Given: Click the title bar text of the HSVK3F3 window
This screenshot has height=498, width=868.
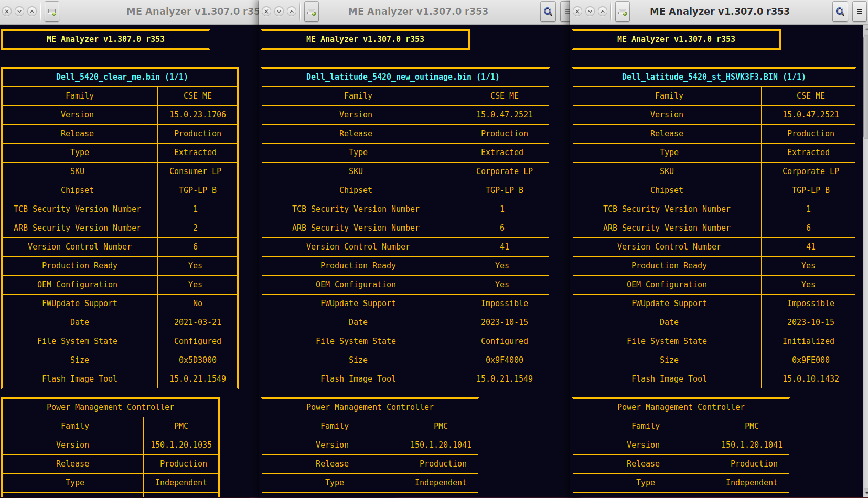Looking at the screenshot, I should (x=720, y=12).
